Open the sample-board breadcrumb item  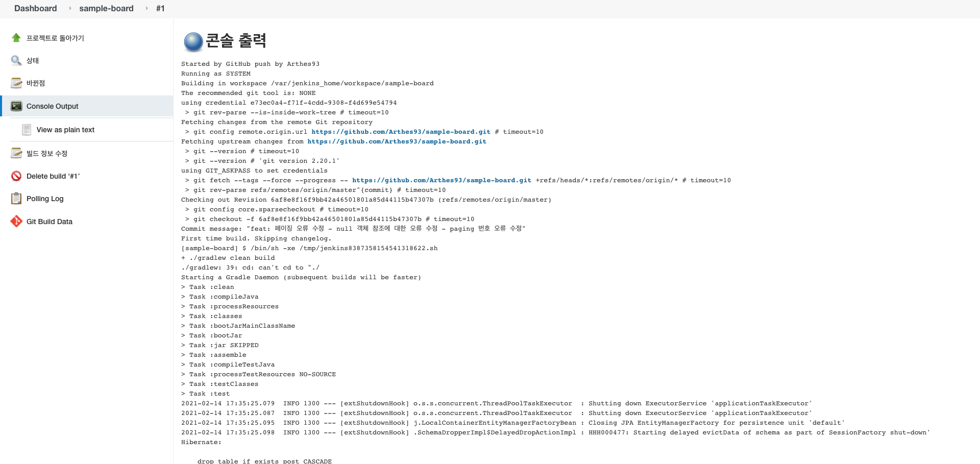tap(106, 8)
